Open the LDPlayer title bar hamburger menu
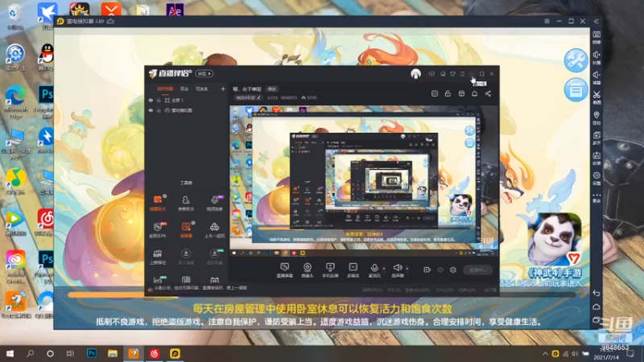The image size is (644, 362). click(547, 21)
